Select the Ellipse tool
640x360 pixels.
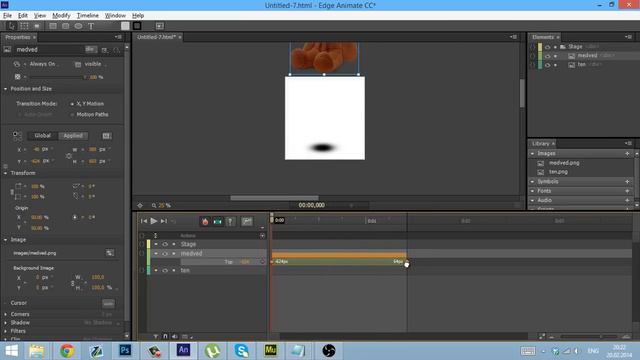click(x=78, y=26)
